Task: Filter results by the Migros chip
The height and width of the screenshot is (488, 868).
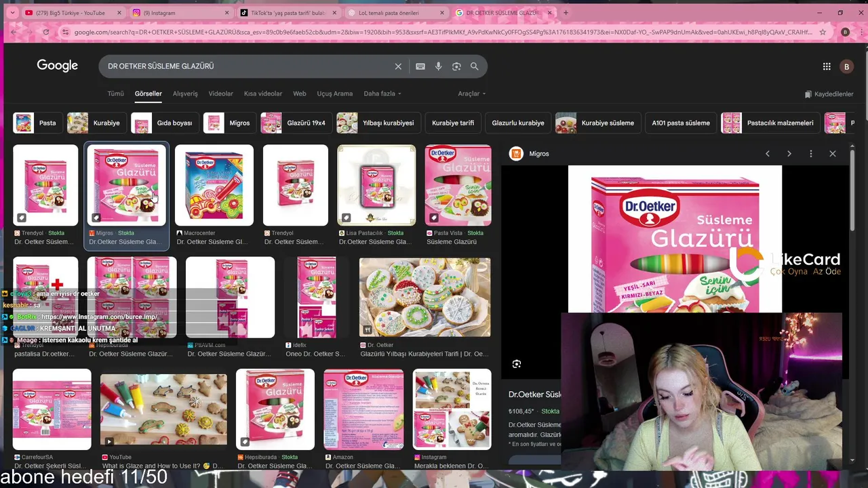Action: (229, 123)
